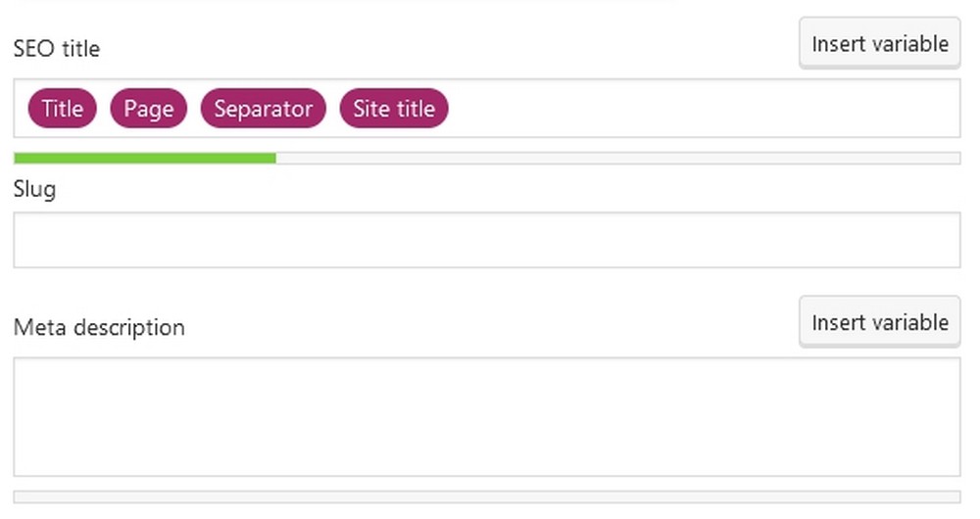
Task: Place cursor before the Title variable tag
Action: coord(22,108)
